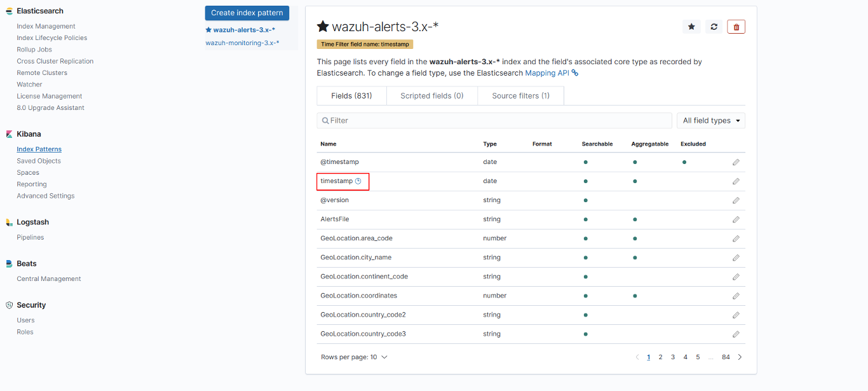Open Spaces in sidebar
This screenshot has width=868, height=391.
pyautogui.click(x=28, y=173)
